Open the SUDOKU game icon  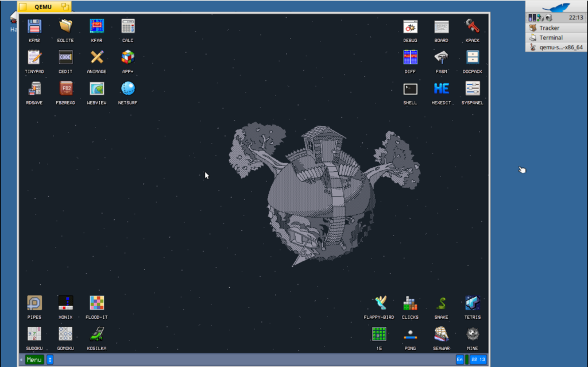point(34,334)
